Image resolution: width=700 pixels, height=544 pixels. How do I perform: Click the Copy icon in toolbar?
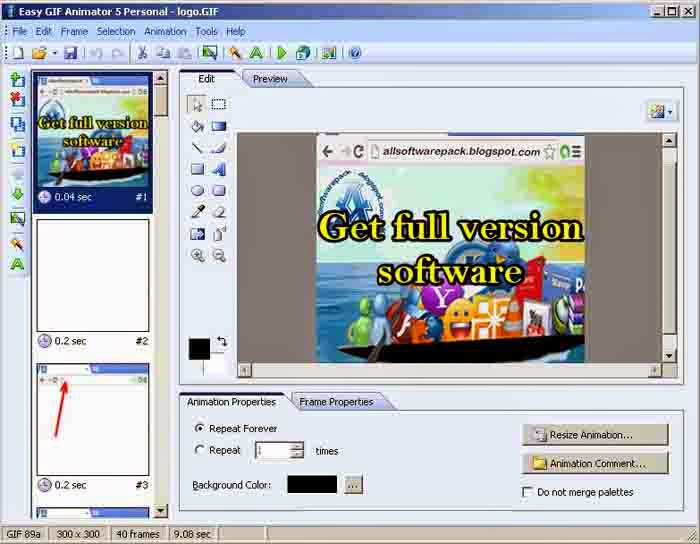pyautogui.click(x=163, y=53)
